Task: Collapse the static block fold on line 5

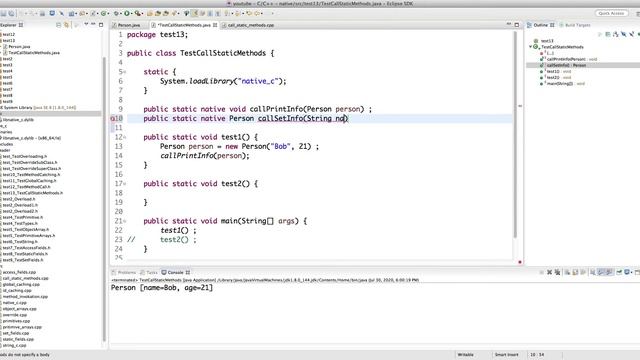Action: click(124, 72)
